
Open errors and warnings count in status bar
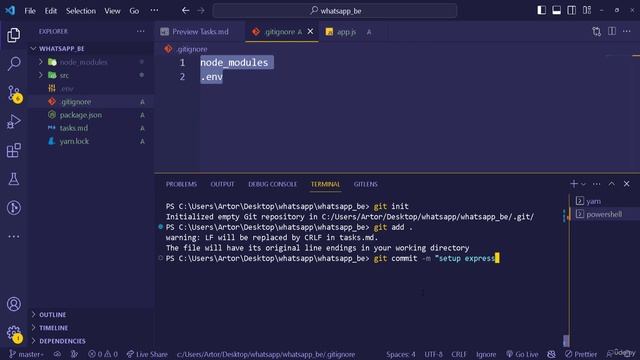103,354
